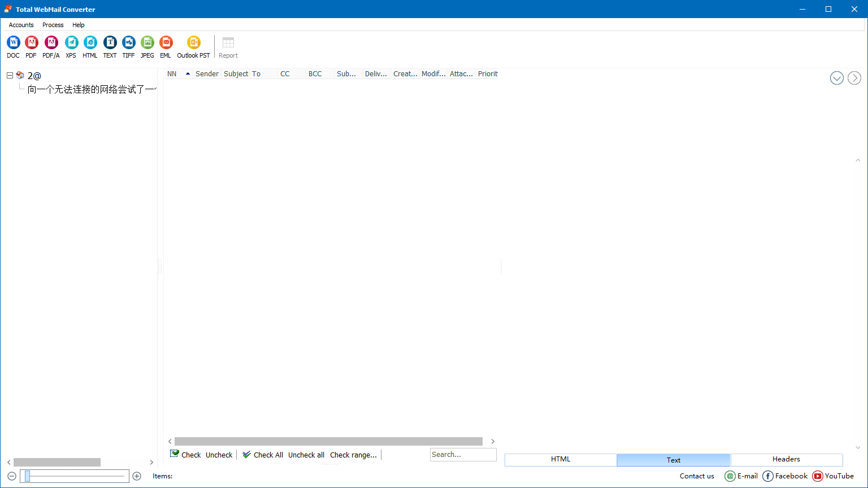Convert emails to JPEG images

pyautogui.click(x=147, y=47)
